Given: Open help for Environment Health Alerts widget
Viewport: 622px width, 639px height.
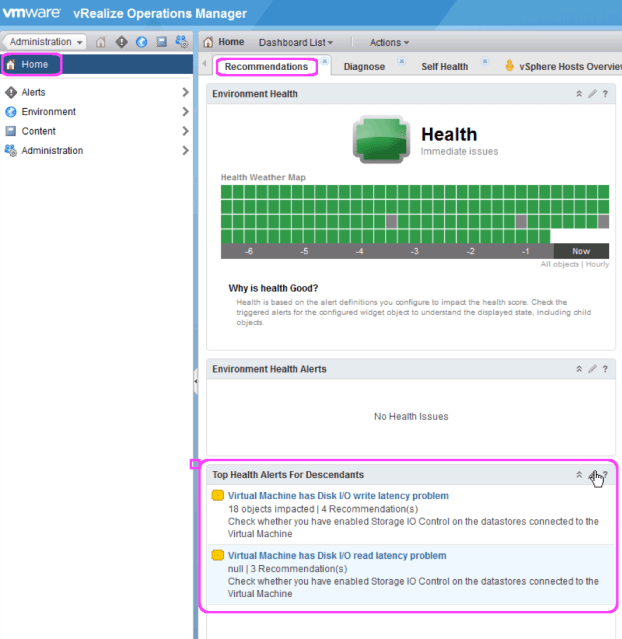Looking at the screenshot, I should pos(605,369).
